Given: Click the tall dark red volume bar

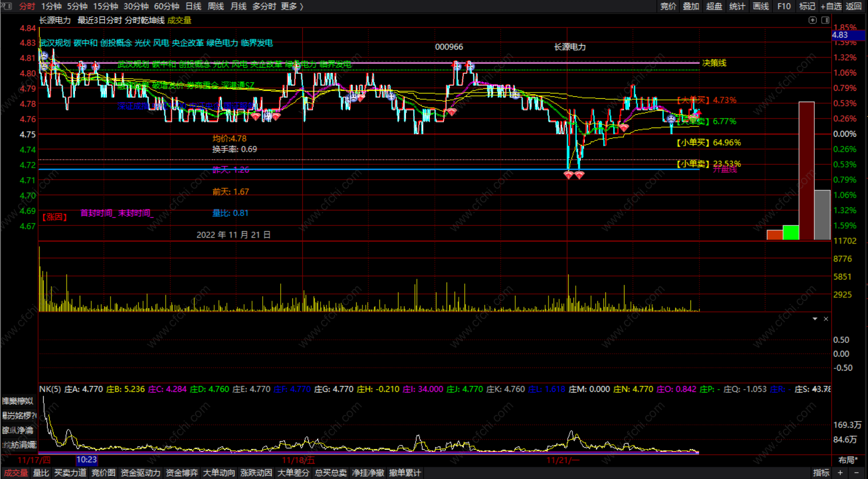Looking at the screenshot, I should pyautogui.click(x=806, y=171).
